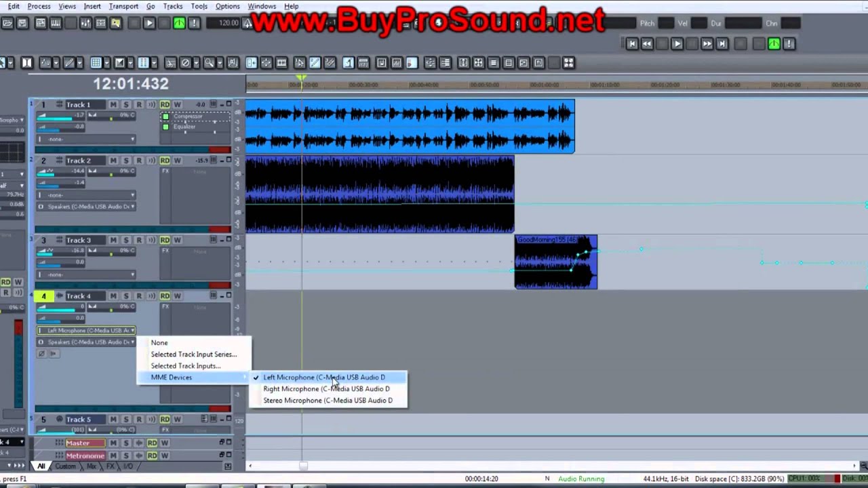This screenshot has height=488, width=868.
Task: Open Track 2 Speakers output dropdown
Action: (x=86, y=207)
